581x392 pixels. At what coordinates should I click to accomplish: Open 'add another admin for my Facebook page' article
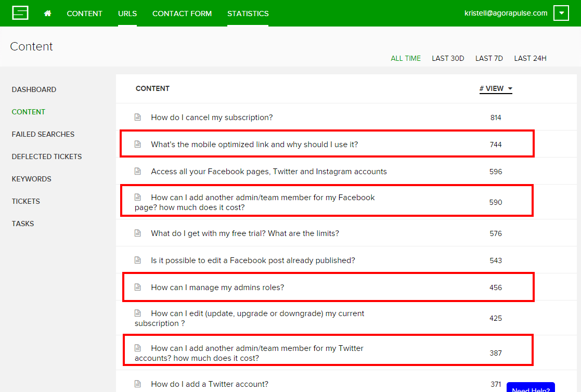point(255,202)
